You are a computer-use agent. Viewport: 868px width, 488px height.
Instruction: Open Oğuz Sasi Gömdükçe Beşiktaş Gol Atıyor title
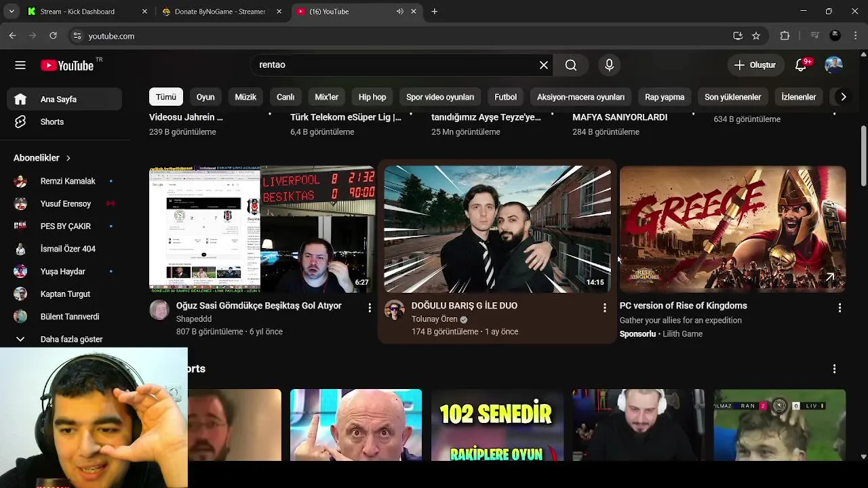(x=259, y=306)
